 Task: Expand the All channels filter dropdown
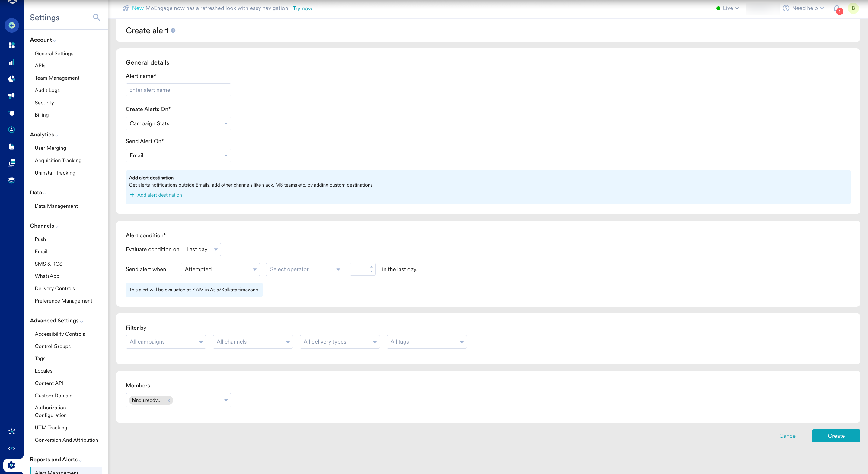click(253, 342)
